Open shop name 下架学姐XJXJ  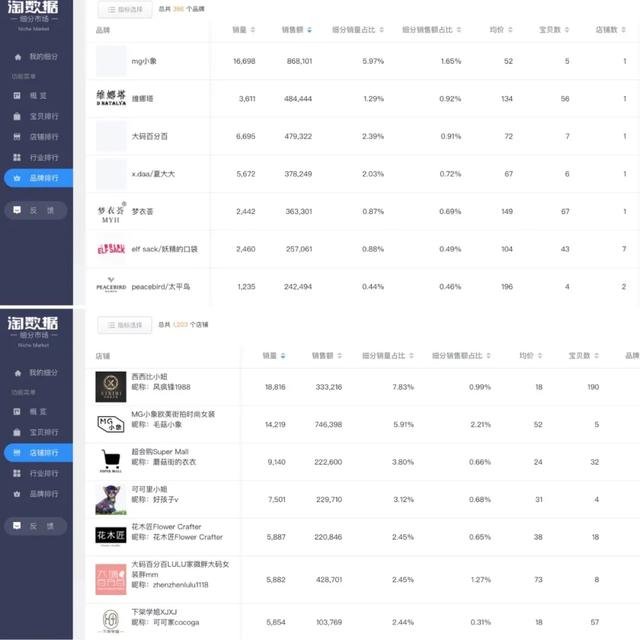click(x=154, y=612)
